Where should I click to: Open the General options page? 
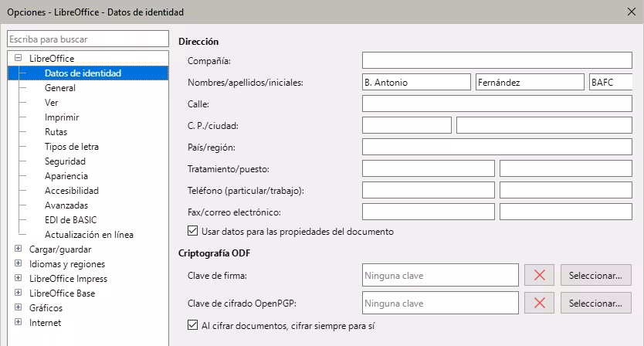click(60, 88)
